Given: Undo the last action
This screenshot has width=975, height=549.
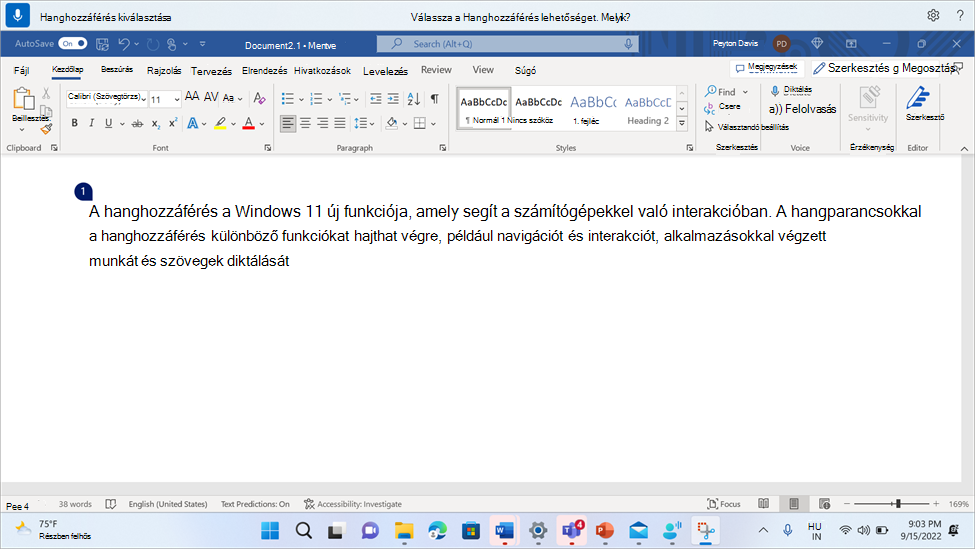Looking at the screenshot, I should click(124, 44).
